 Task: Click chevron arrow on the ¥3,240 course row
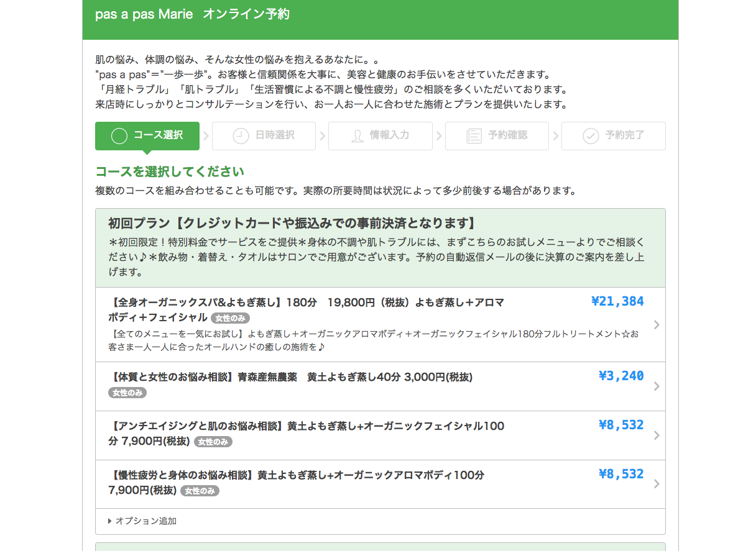click(x=657, y=386)
